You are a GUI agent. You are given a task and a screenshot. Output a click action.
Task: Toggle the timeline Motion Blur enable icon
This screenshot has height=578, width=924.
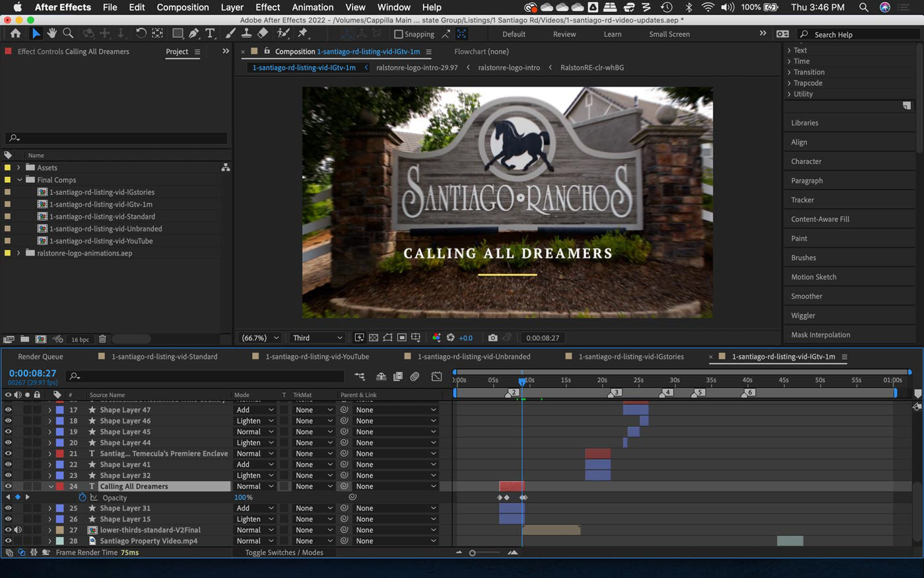pos(414,377)
